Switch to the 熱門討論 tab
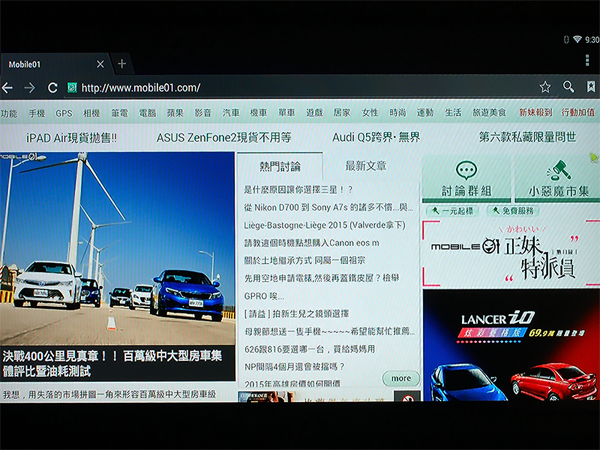This screenshot has width=600, height=450. tap(280, 166)
